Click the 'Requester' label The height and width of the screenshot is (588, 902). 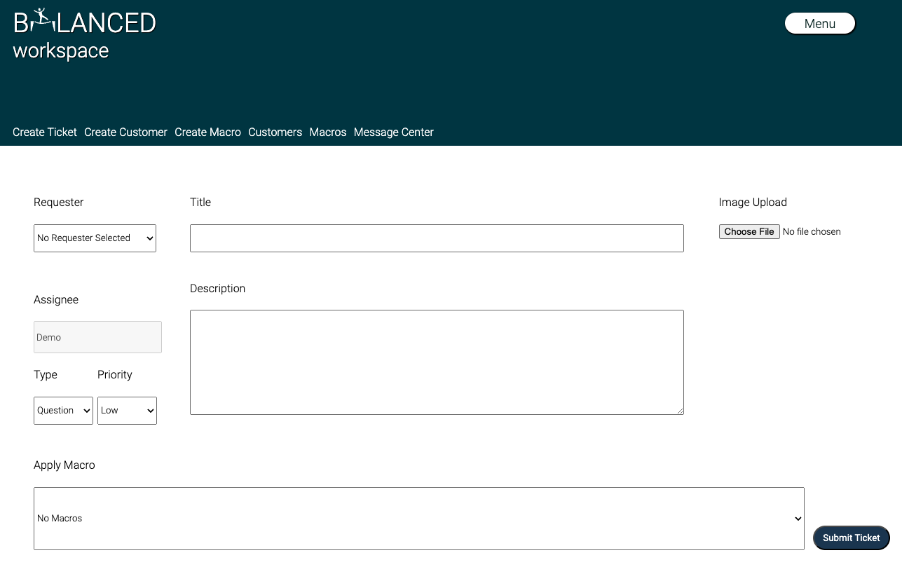click(59, 203)
